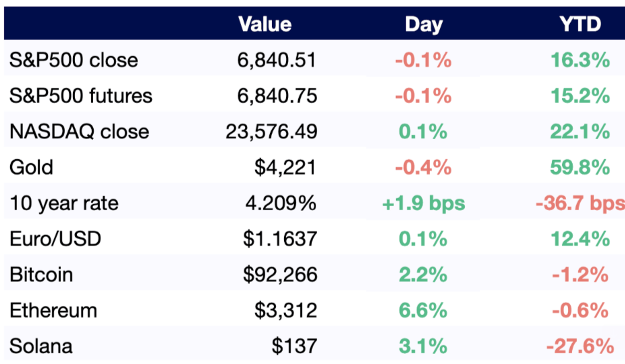The height and width of the screenshot is (364, 625).
Task: Click the YTD column header
Action: tap(580, 24)
